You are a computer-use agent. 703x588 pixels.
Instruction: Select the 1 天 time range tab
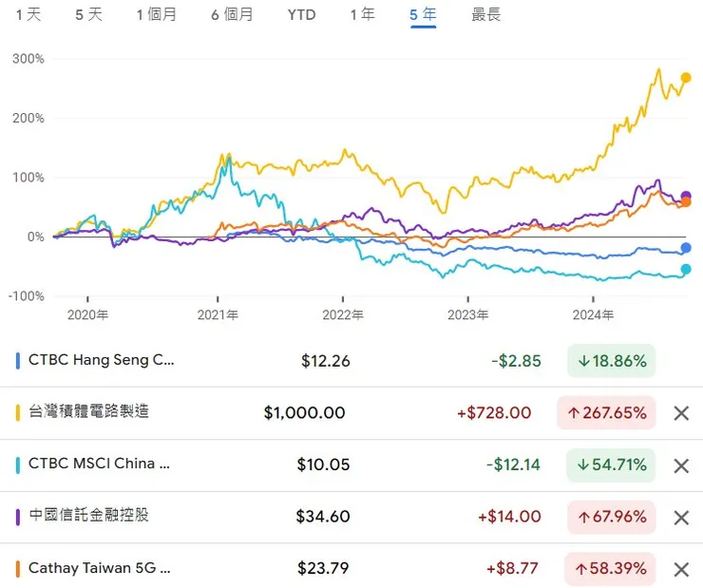28,15
